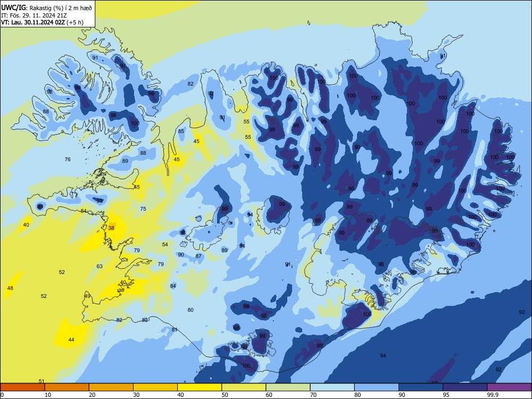Screen dimensions: 532x399
Task: Select legend scale label '99.9'
Action: click(493, 395)
